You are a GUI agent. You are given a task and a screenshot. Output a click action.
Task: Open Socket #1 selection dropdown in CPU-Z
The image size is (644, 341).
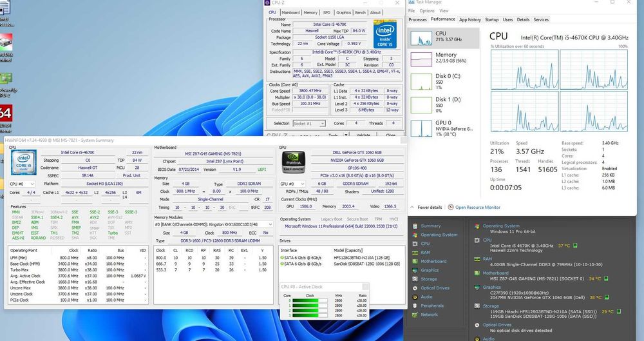309,123
